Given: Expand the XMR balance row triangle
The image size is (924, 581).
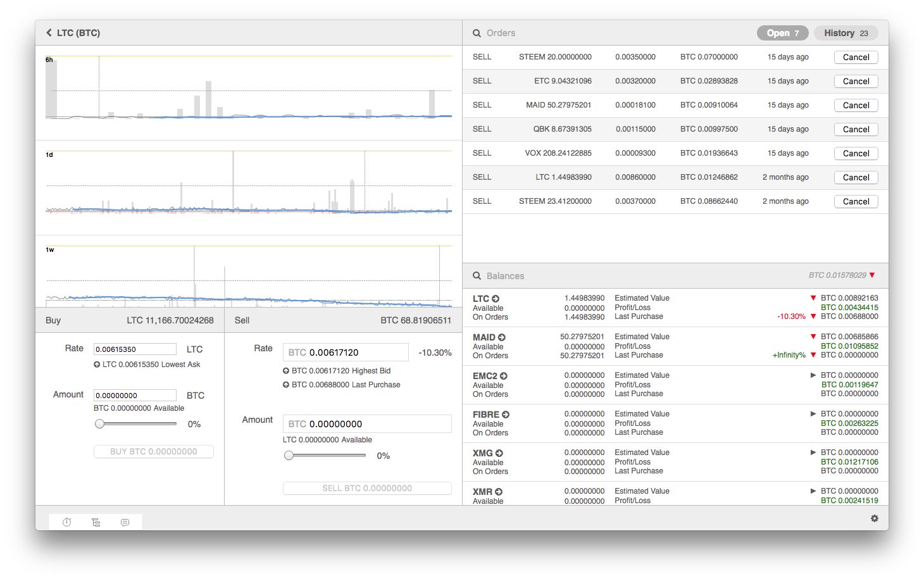Looking at the screenshot, I should click(813, 491).
